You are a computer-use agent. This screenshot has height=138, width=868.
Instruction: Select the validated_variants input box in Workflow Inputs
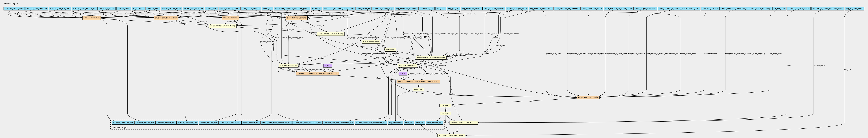pos(710,8)
